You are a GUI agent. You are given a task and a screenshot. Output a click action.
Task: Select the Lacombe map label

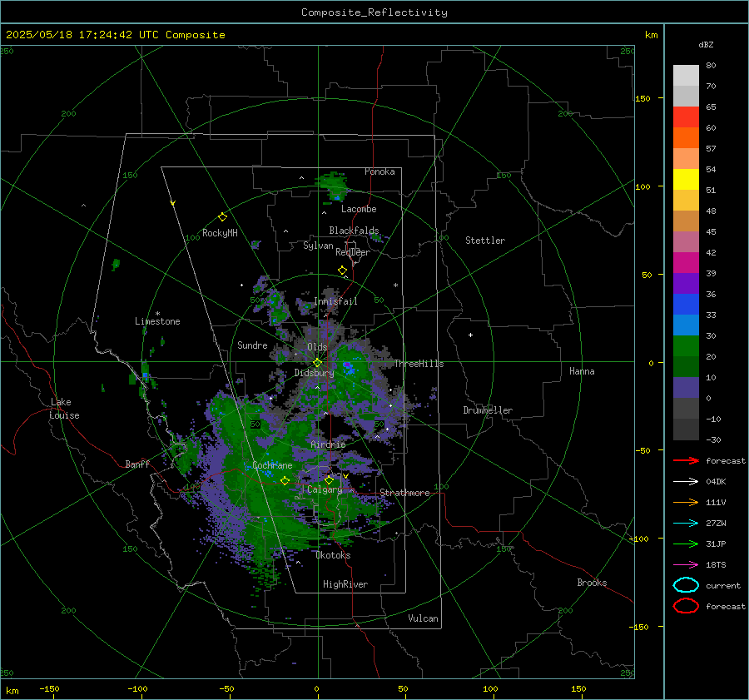[359, 209]
